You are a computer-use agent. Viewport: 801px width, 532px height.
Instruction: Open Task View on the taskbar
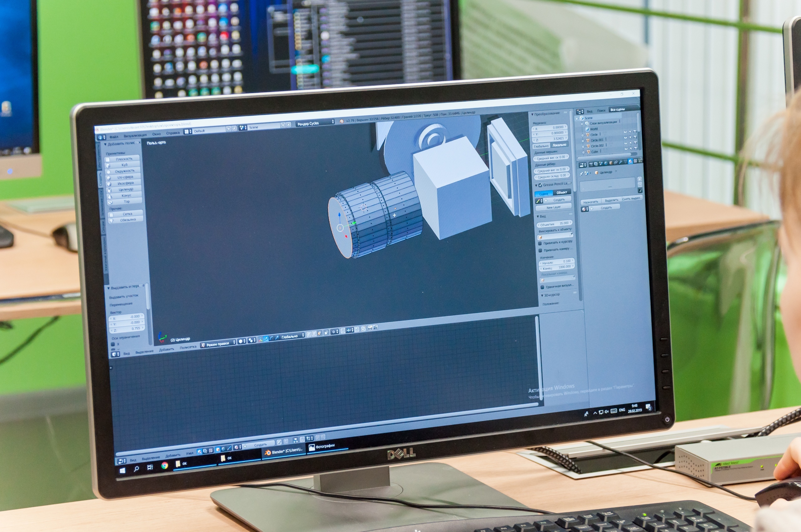click(150, 467)
